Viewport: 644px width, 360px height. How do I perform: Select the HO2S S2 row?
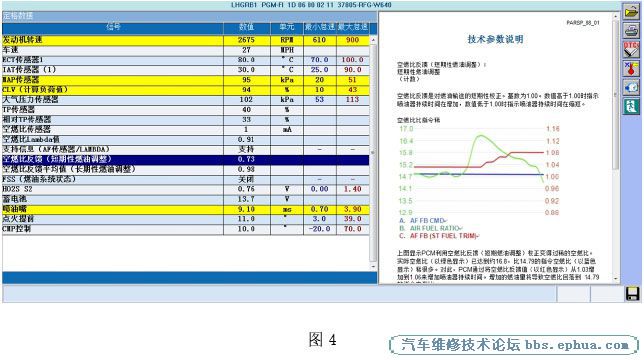click(186, 189)
